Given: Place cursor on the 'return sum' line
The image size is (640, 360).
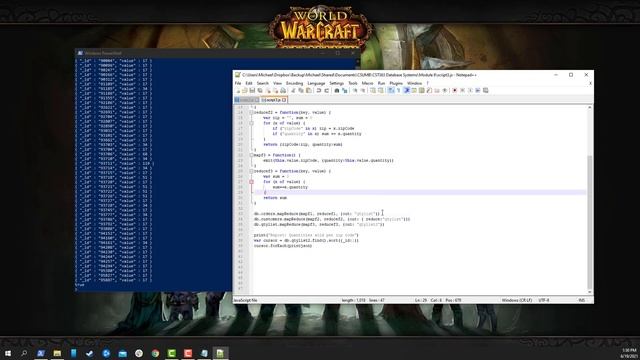Looking at the screenshot, I should [x=275, y=198].
